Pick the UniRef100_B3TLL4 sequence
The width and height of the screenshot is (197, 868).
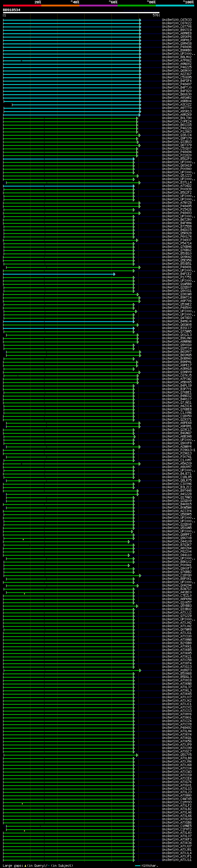[x=177, y=182]
